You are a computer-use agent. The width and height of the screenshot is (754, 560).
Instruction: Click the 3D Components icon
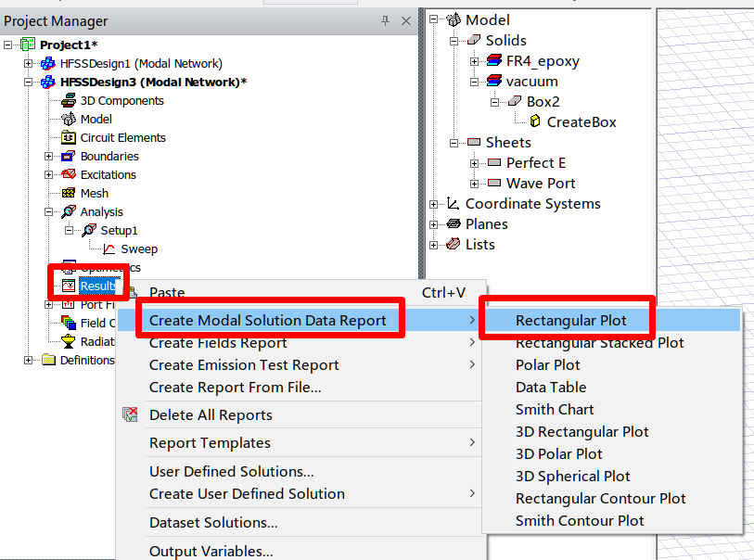point(69,100)
